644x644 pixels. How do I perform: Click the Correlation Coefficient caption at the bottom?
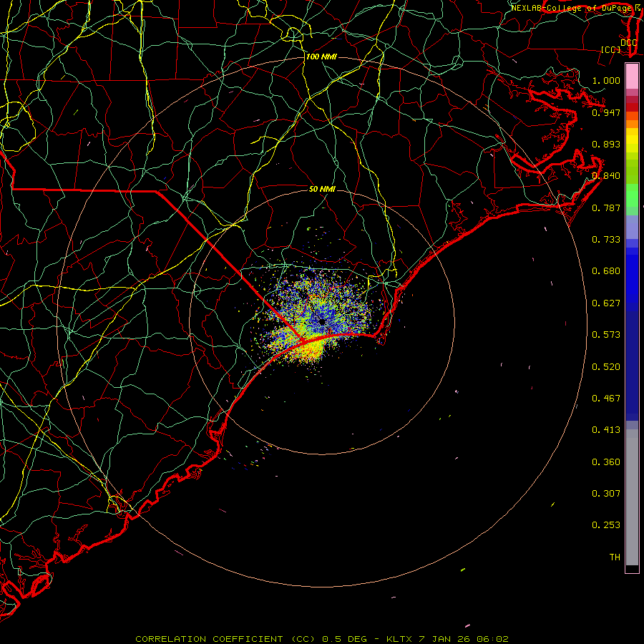coord(322,639)
